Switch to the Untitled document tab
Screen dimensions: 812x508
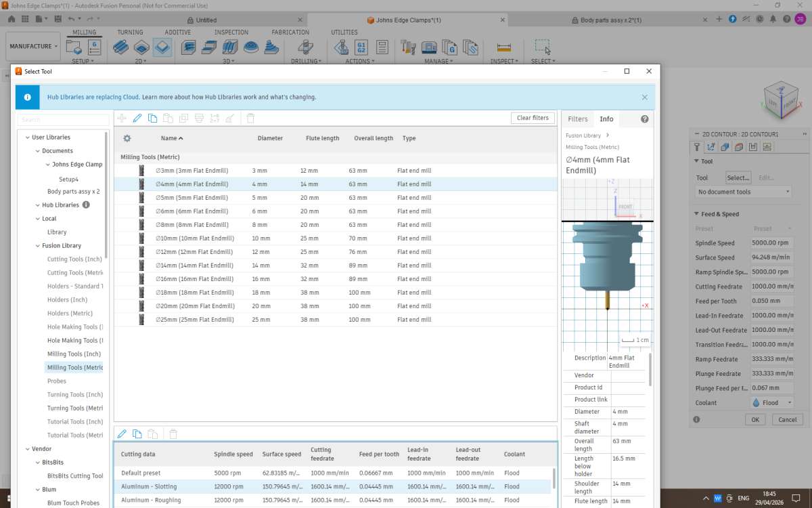click(x=206, y=20)
